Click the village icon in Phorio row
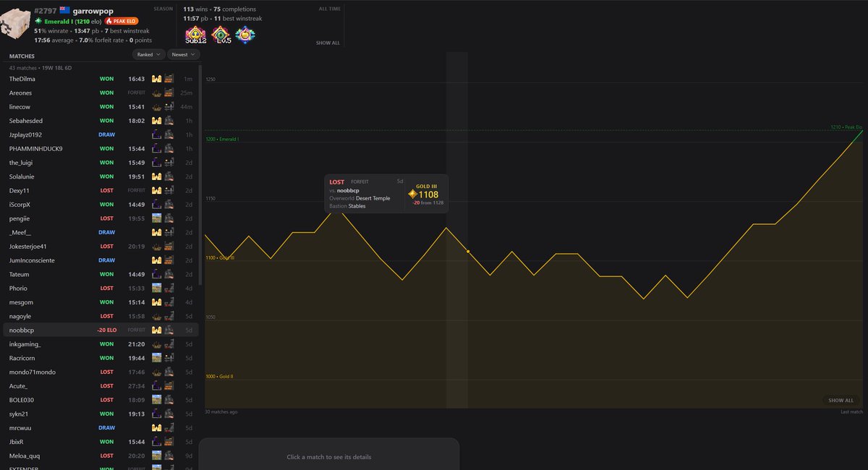 pos(156,289)
